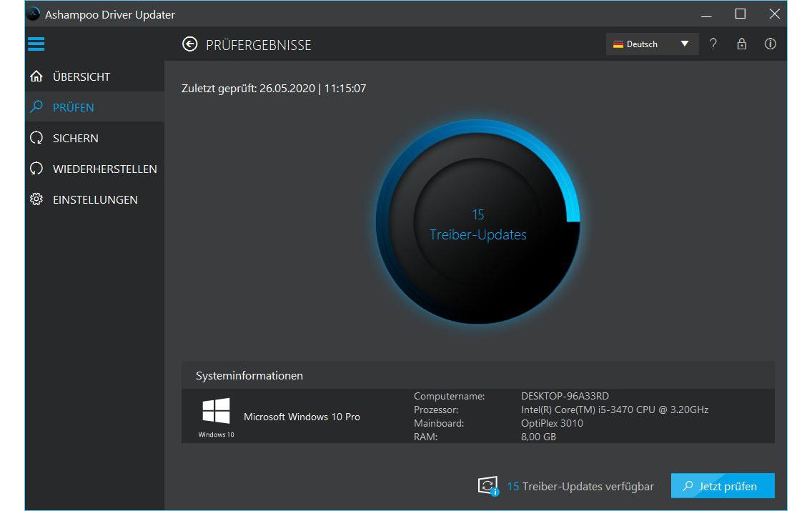Click the Sichern backup icon
This screenshot has width=812, height=511.
click(36, 137)
